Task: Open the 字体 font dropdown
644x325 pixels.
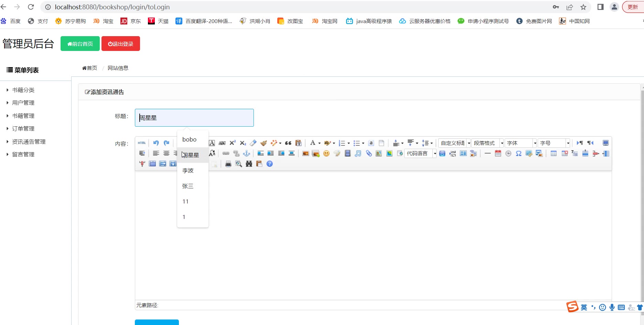Action: [521, 143]
